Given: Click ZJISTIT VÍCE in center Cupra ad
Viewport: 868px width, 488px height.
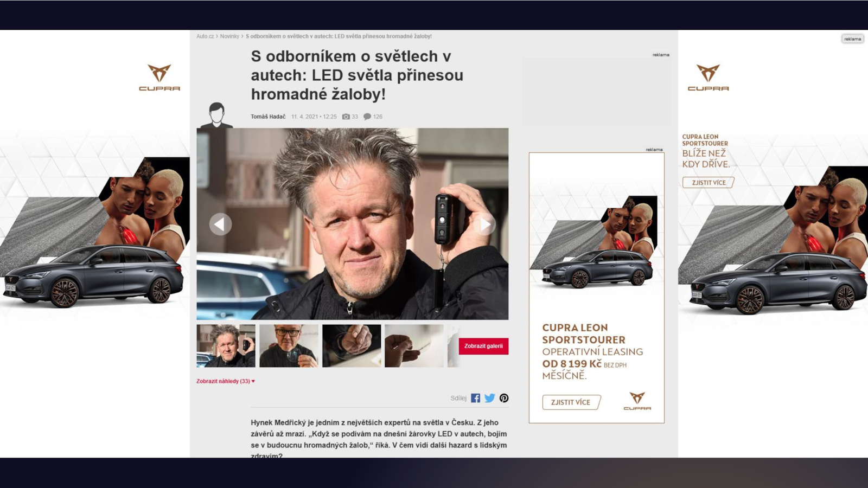Looking at the screenshot, I should 571,402.
